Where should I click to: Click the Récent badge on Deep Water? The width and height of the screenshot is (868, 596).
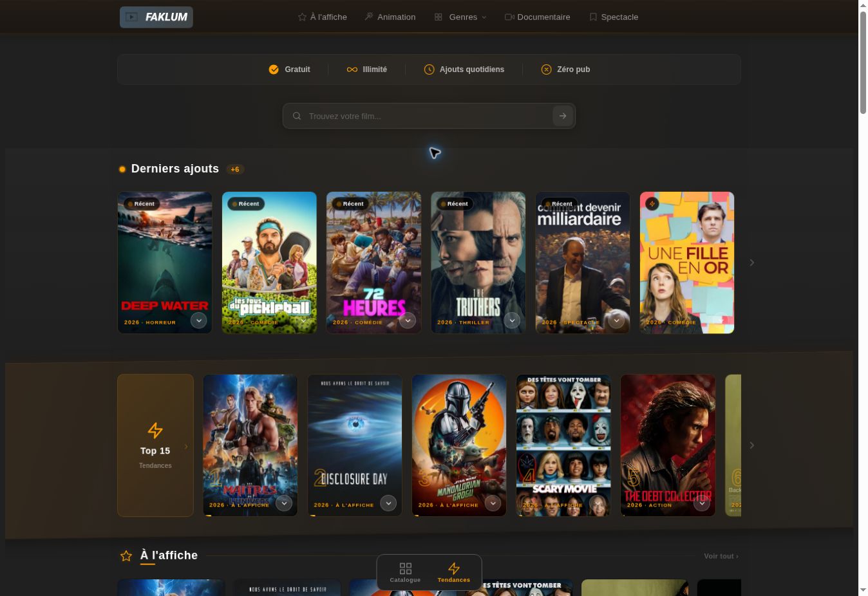(141, 203)
